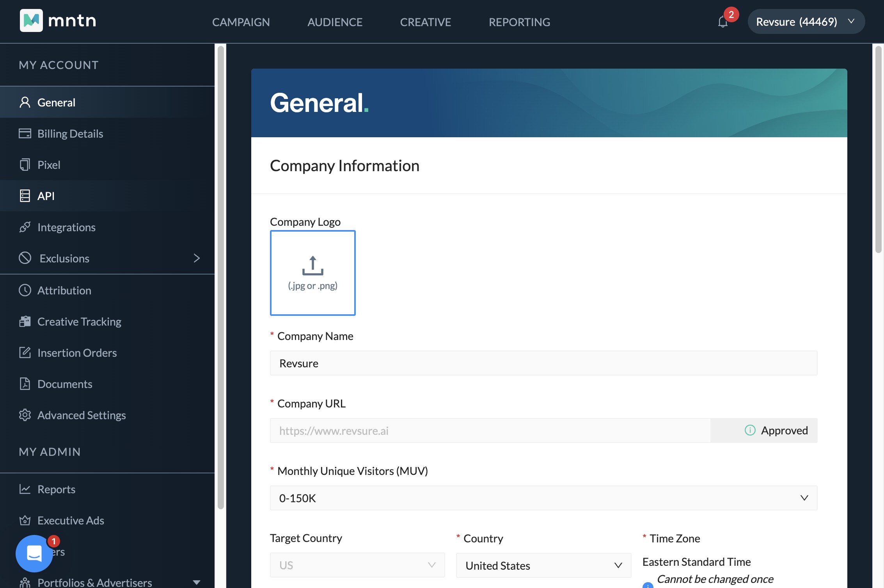Upload a company logo image
Image resolution: width=884 pixels, height=588 pixels.
point(312,273)
